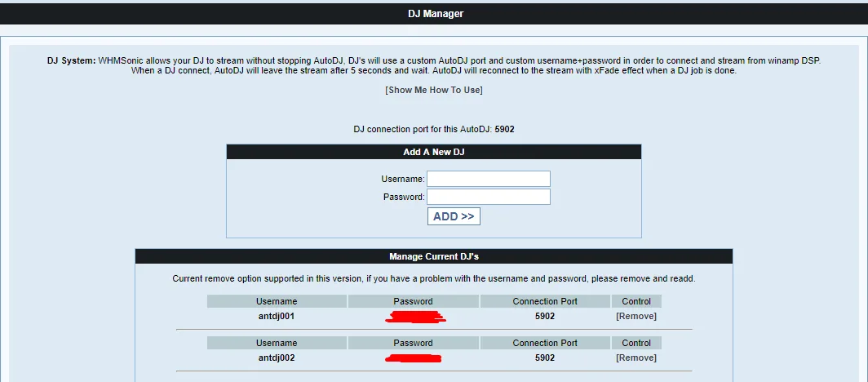Remove the DJ antdj001
Image resolution: width=868 pixels, height=382 pixels.
[636, 316]
